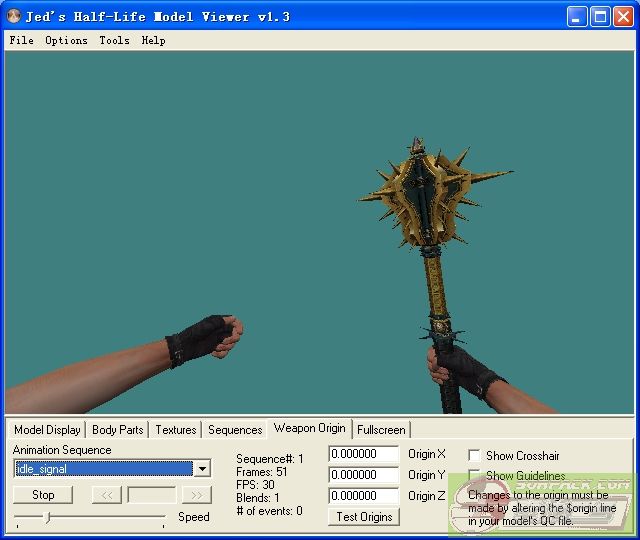Click the Origin Z value field
Image resolution: width=640 pixels, height=540 pixels.
point(363,496)
